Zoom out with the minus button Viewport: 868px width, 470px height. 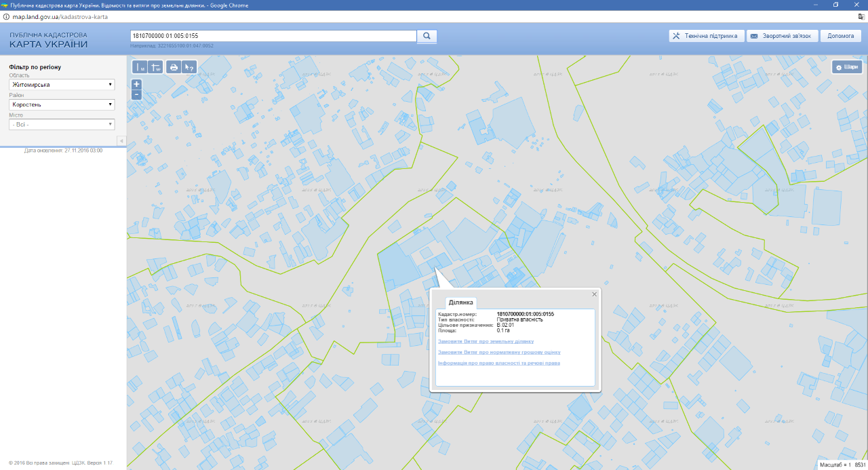(x=136, y=94)
